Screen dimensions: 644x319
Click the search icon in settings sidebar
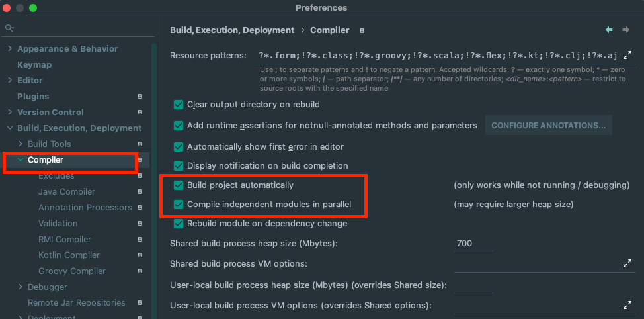pyautogui.click(x=9, y=28)
